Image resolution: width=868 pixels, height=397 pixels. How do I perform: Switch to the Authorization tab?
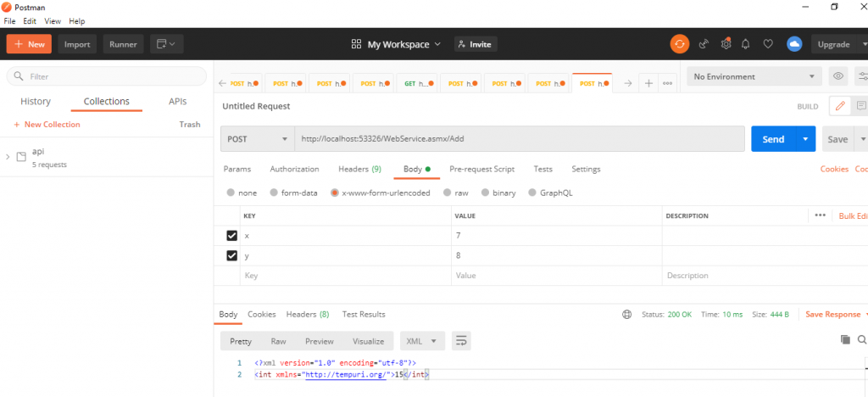point(294,169)
